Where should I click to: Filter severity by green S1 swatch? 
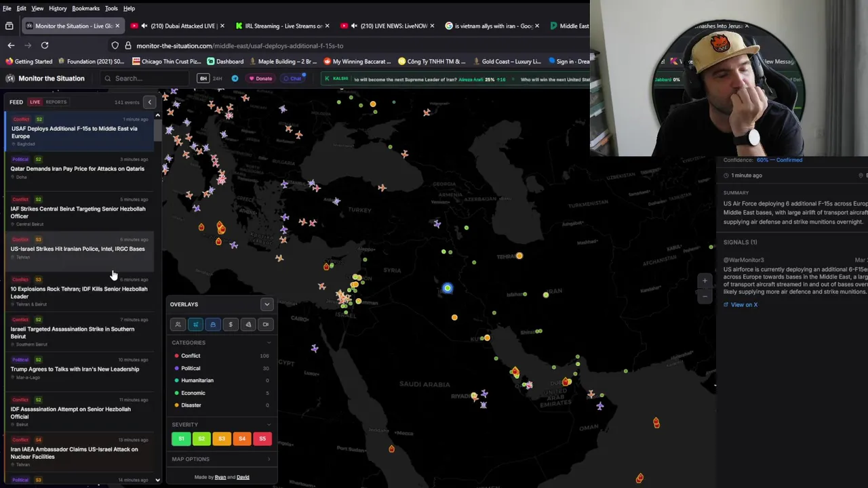coord(180,439)
